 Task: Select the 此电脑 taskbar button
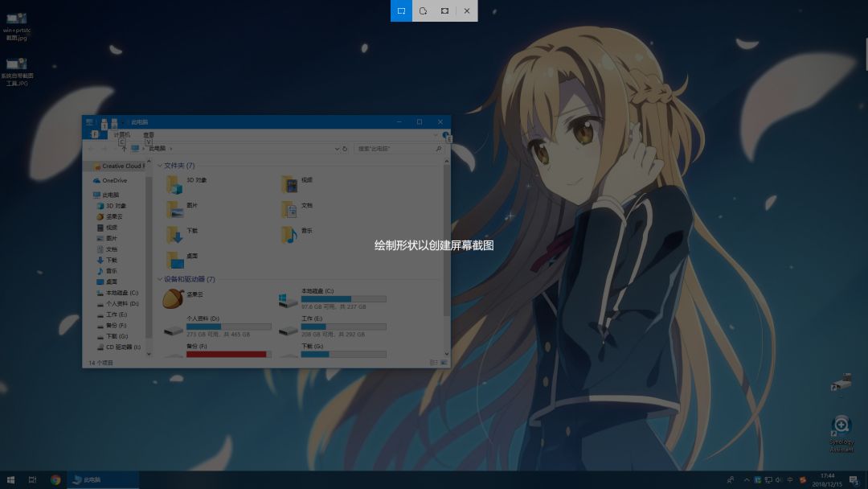pos(103,479)
